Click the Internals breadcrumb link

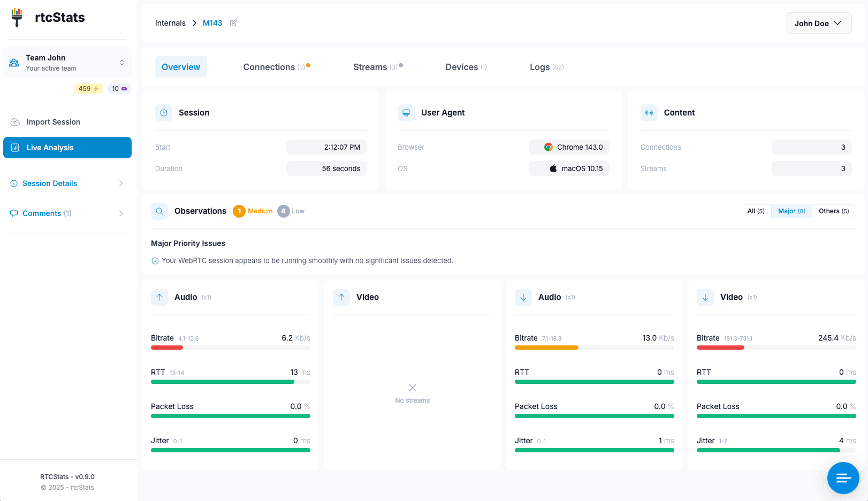[x=170, y=23]
